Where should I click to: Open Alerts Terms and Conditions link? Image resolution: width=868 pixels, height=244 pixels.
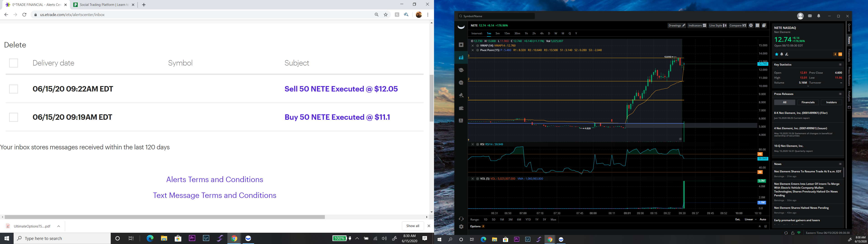(214, 180)
